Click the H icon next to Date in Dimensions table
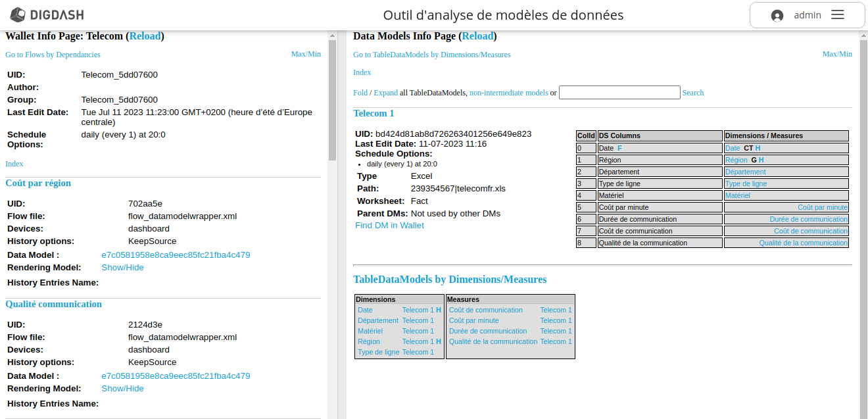This screenshot has height=419, width=868. [x=439, y=310]
